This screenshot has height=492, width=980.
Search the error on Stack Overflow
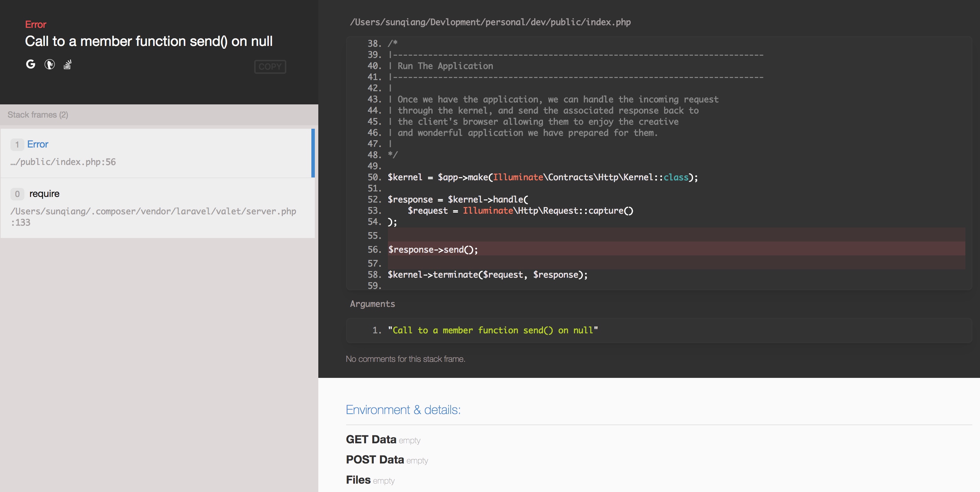click(68, 64)
